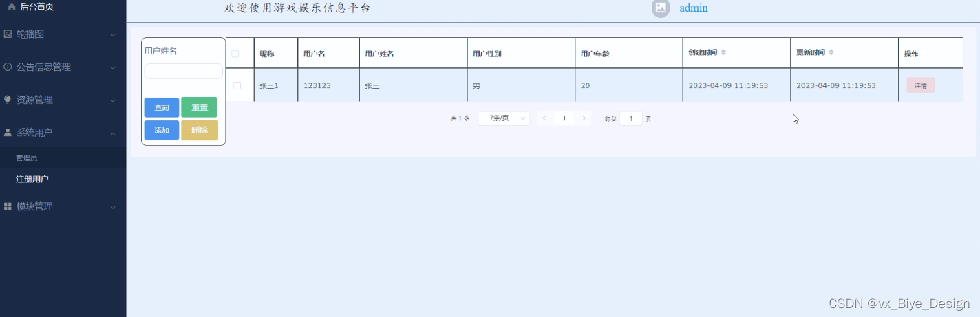Expand the 公告信息管理 menu chevron
Image resolution: width=980 pixels, height=317 pixels.
click(114, 67)
